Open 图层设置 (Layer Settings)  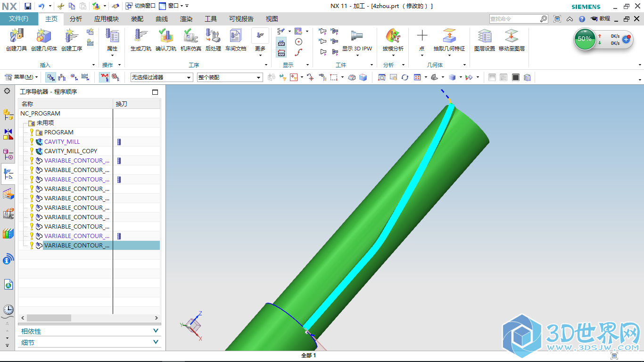coord(485,40)
